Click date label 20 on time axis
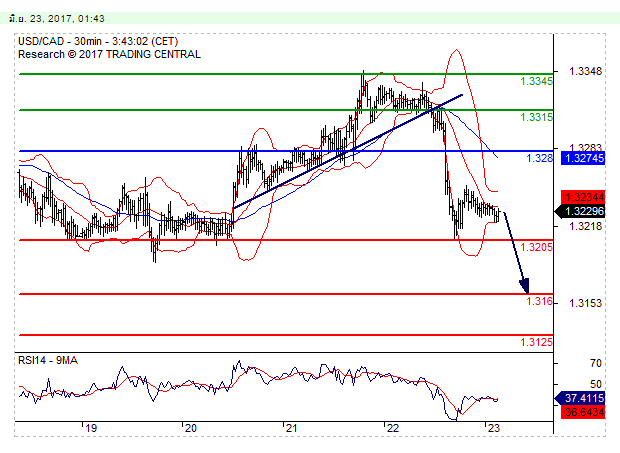 click(x=191, y=428)
